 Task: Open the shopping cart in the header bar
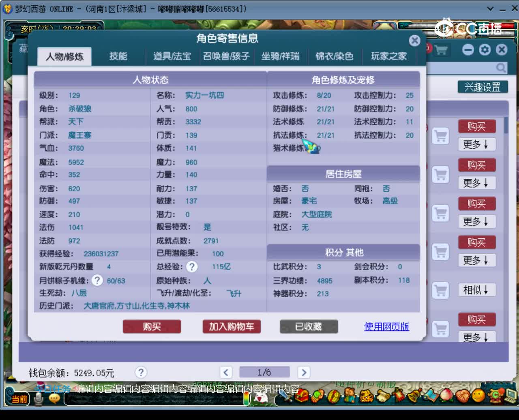click(440, 50)
